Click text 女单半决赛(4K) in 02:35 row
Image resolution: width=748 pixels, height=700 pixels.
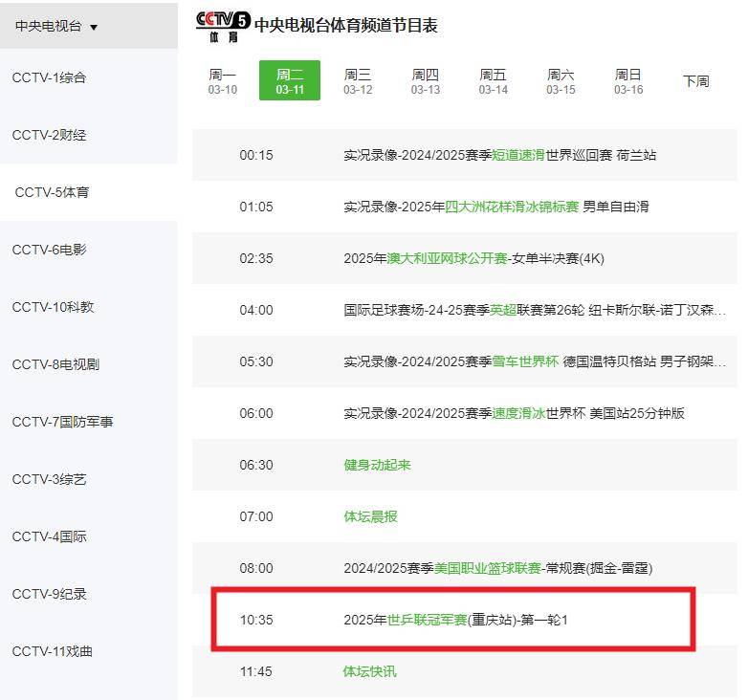(x=559, y=258)
